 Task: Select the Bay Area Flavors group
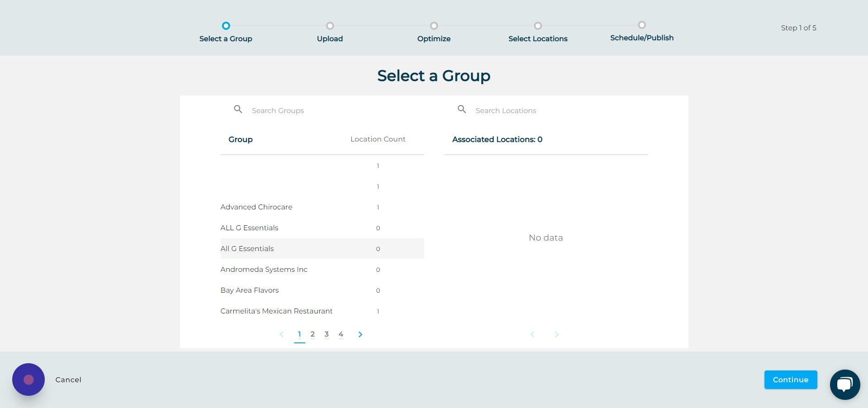click(x=322, y=290)
